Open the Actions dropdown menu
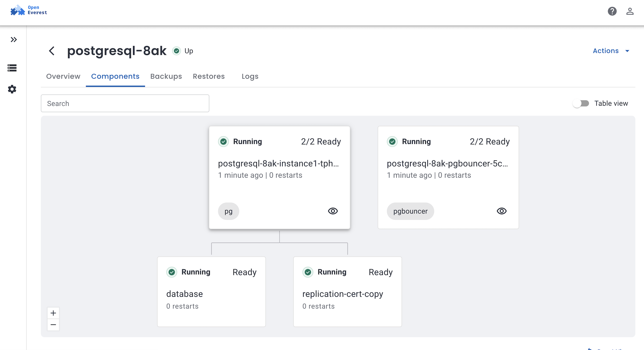 pyautogui.click(x=611, y=51)
